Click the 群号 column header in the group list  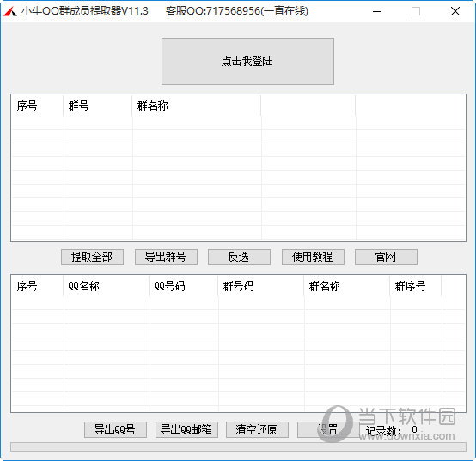click(x=98, y=106)
